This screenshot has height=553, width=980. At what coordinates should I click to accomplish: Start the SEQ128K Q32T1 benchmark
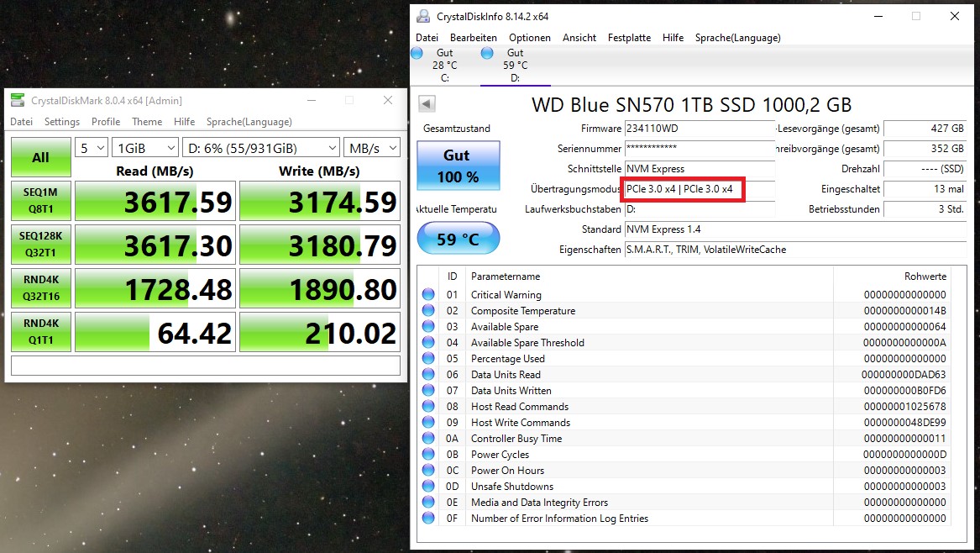40,245
